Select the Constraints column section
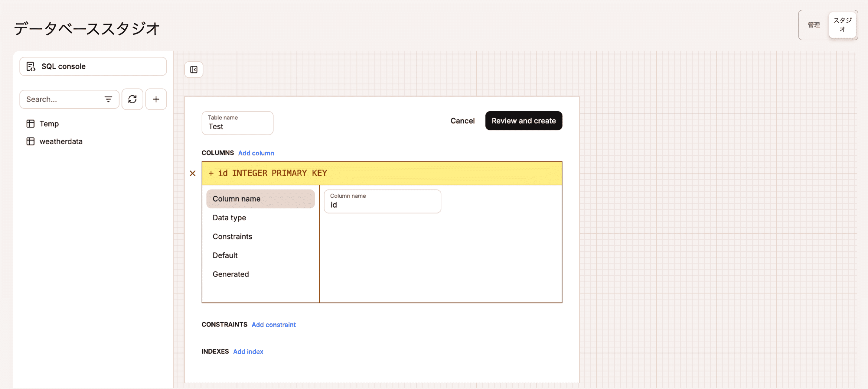Viewport: 868px width, 389px height. tap(232, 236)
